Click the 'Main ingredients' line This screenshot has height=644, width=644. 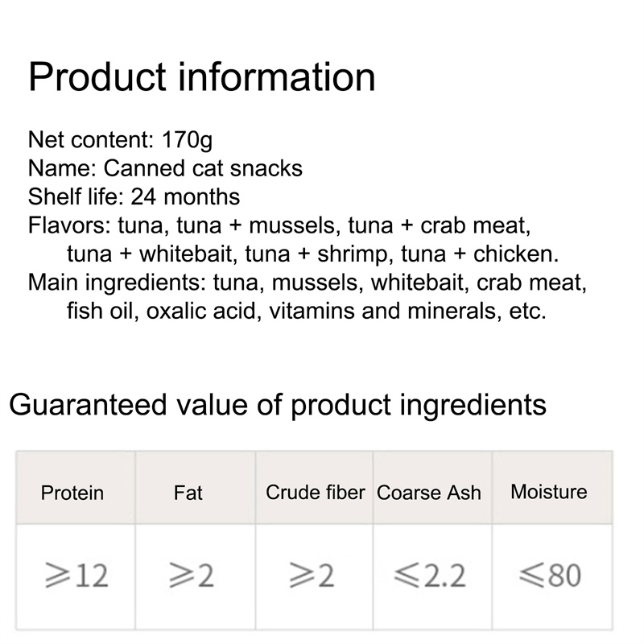(308, 283)
